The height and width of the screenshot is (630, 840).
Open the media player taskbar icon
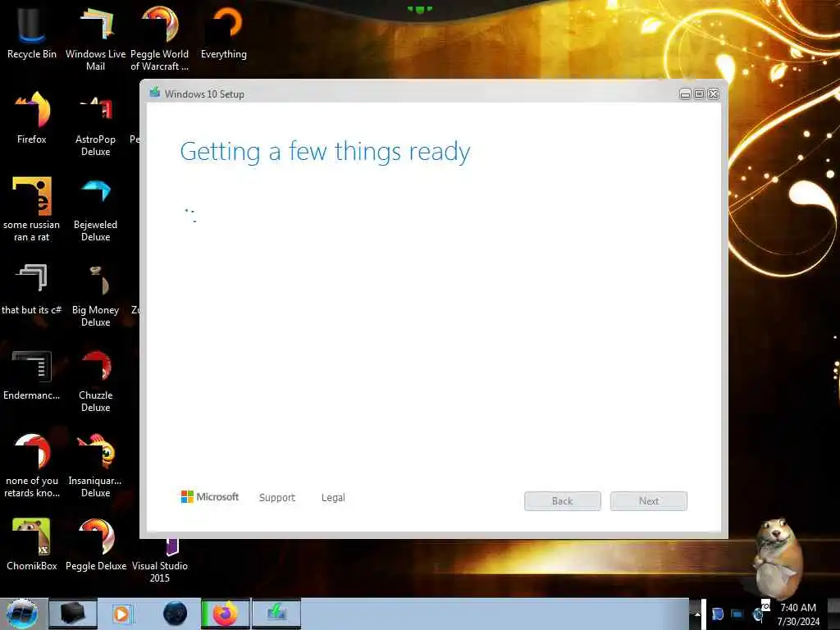(x=121, y=614)
